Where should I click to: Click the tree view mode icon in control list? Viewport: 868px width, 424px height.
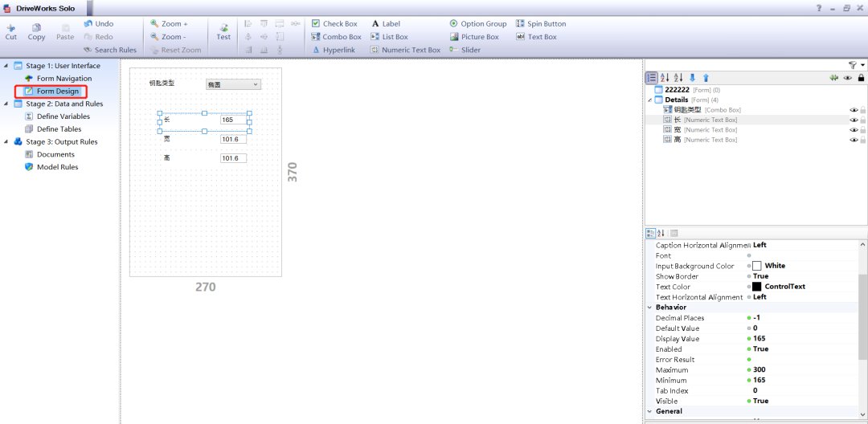tap(652, 78)
